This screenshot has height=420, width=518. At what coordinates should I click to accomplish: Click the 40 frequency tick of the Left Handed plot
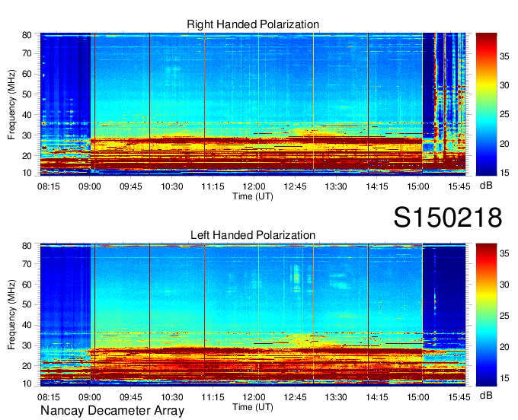pos(27,325)
